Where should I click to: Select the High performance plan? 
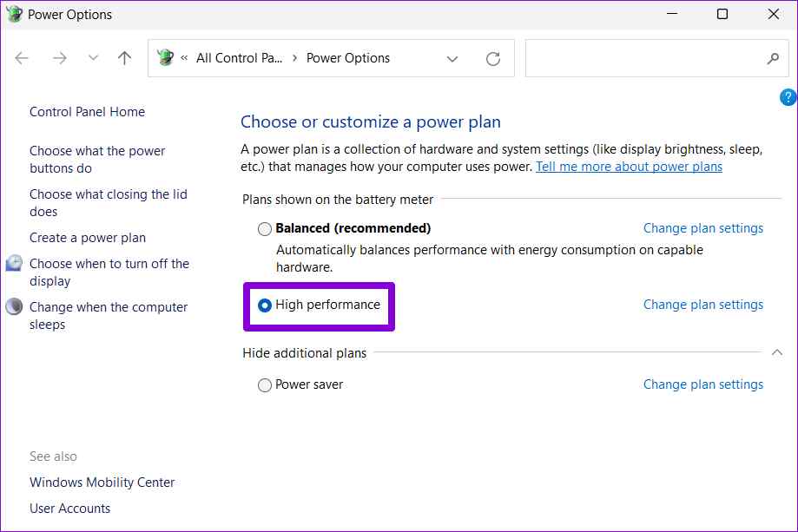(265, 305)
